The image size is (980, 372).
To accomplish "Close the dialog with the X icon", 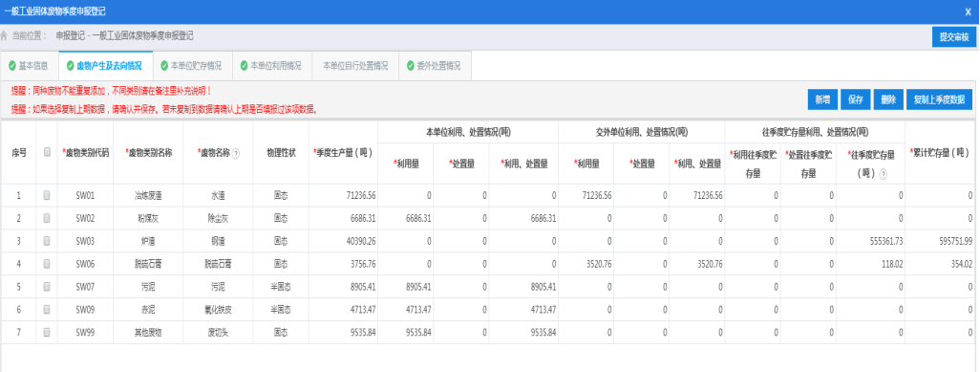I will coord(968,11).
